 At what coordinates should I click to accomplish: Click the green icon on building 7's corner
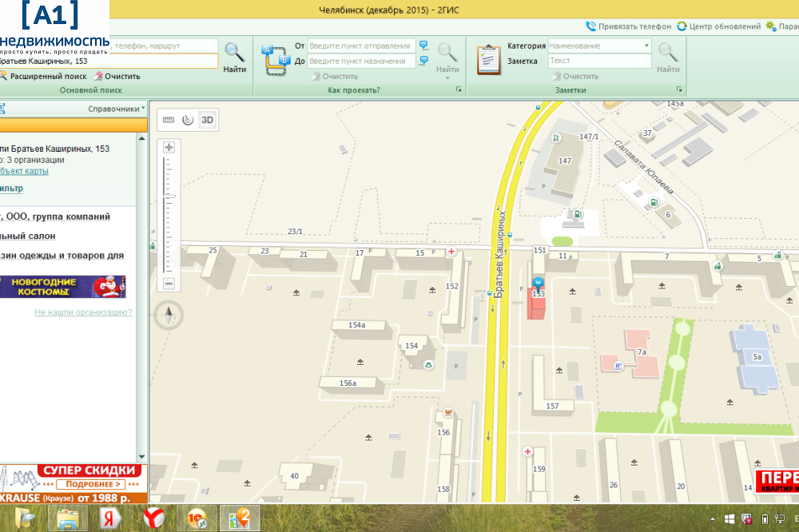pyautogui.click(x=718, y=265)
